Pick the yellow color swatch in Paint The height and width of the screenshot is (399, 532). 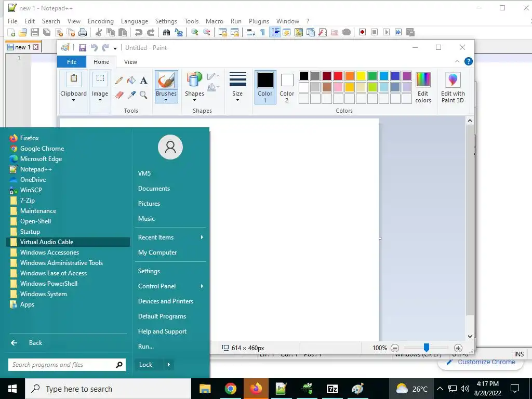coord(361,76)
